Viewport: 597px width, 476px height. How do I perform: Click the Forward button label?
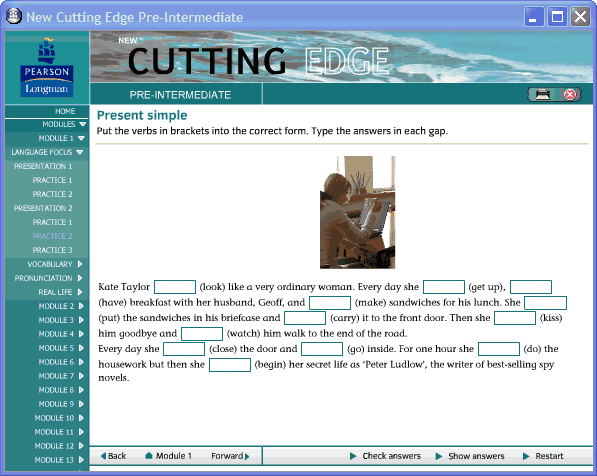[227, 456]
